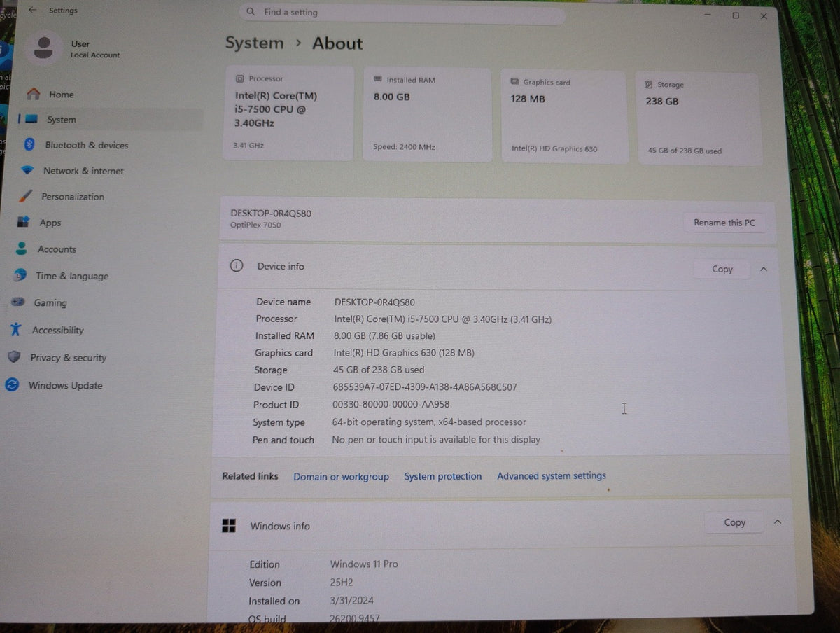Copy the Windows info details
This screenshot has height=633, width=840.
735,522
